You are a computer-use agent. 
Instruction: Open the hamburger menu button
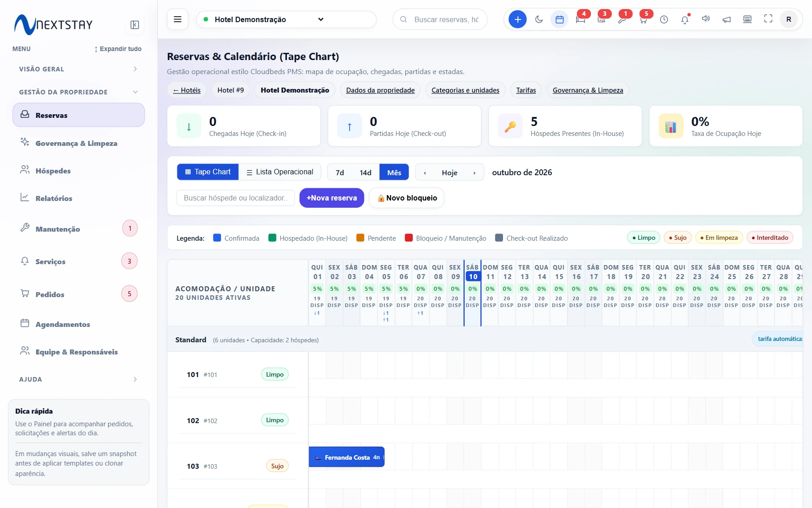click(177, 19)
